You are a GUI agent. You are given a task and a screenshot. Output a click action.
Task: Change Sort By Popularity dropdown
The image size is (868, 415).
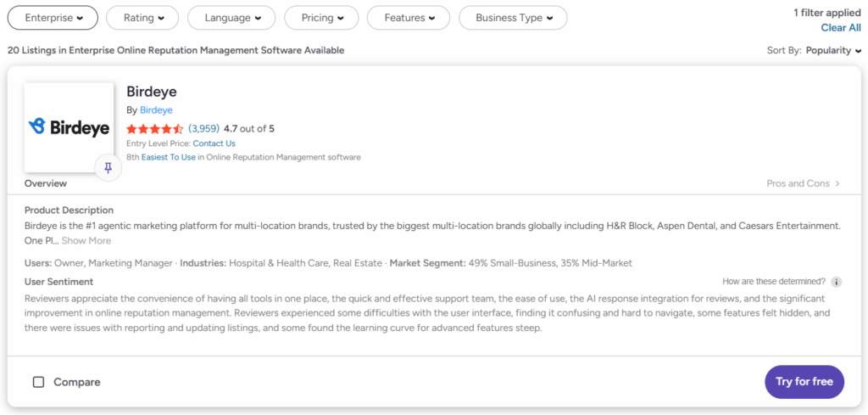[x=833, y=51]
